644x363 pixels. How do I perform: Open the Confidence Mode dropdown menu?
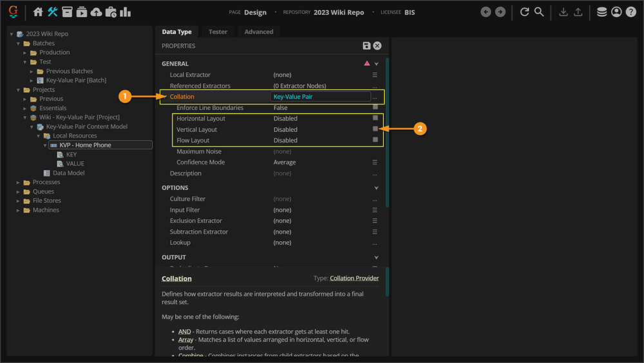375,162
